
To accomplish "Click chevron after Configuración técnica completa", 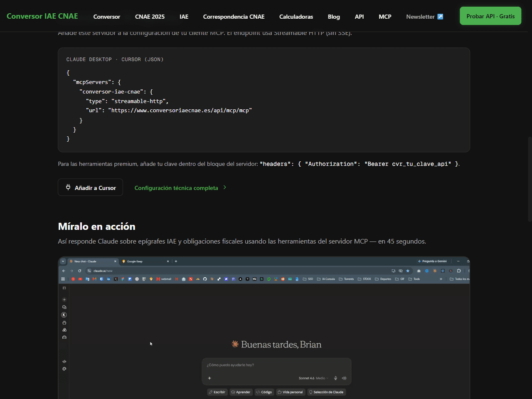I will click(225, 187).
